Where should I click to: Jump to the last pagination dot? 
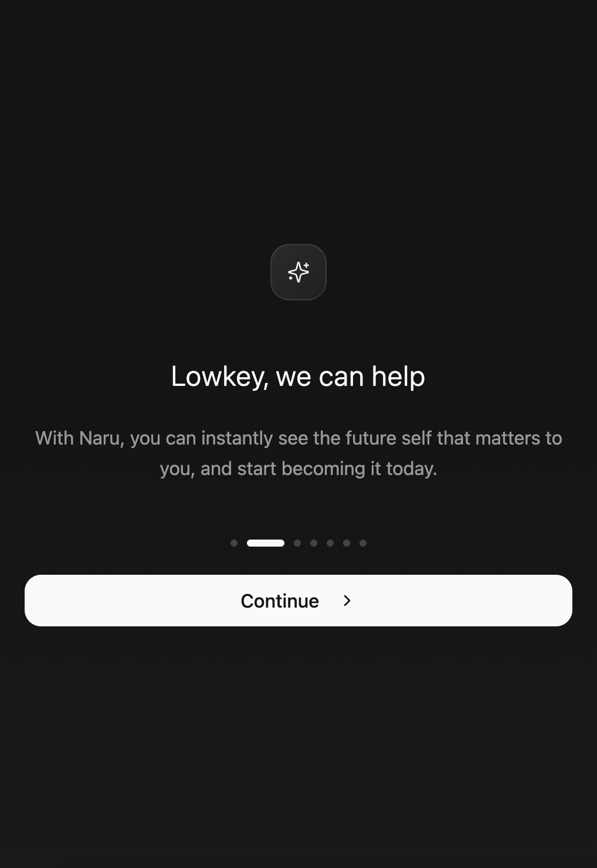[x=363, y=543]
